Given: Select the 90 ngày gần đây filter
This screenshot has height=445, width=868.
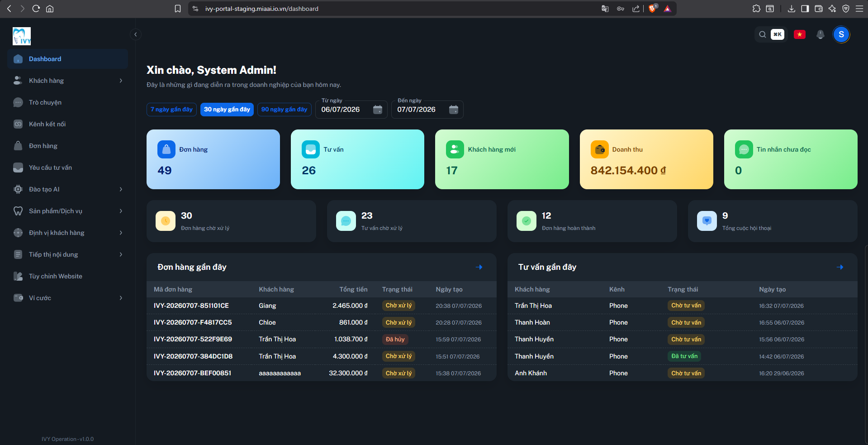Looking at the screenshot, I should 285,110.
